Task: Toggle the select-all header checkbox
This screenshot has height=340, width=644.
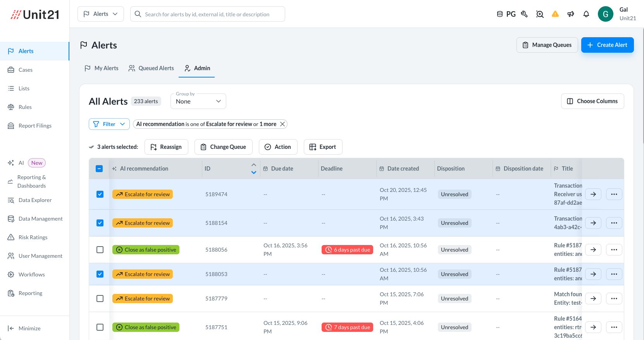Action: click(99, 169)
